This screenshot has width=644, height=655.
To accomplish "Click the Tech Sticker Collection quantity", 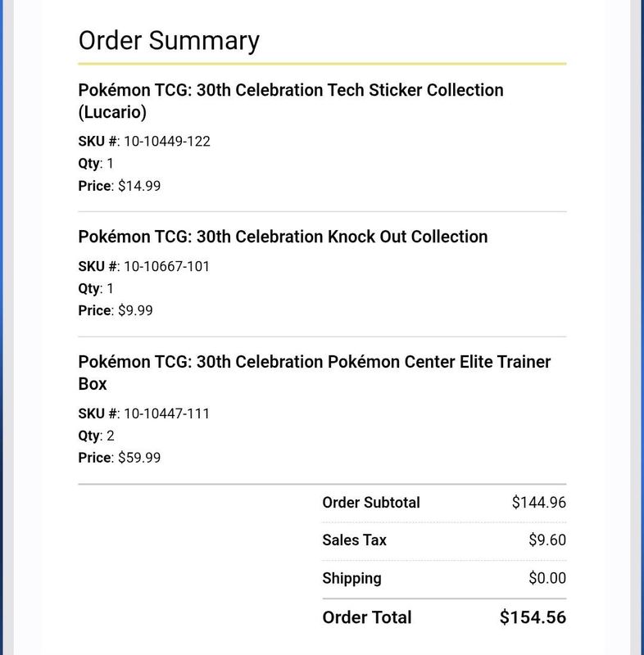I will (96, 163).
